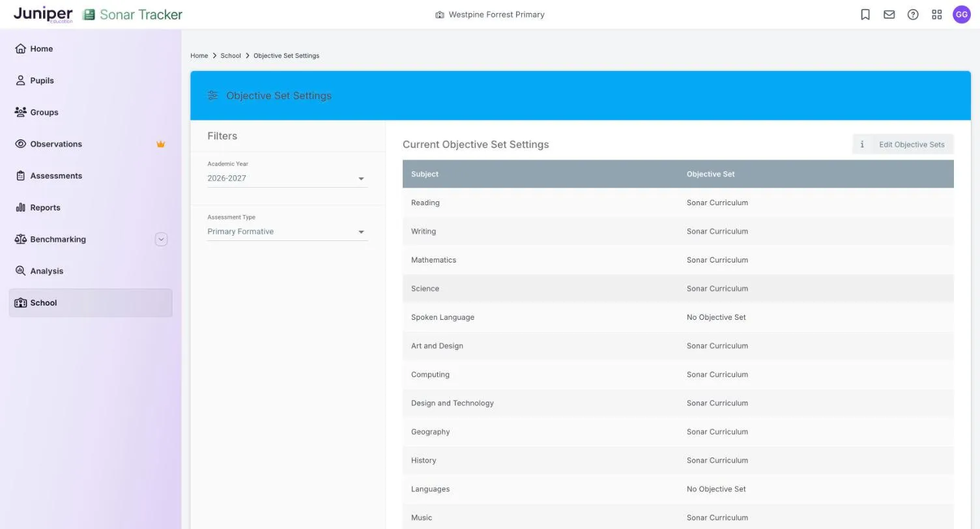Select the Reading subject row
980x529 pixels.
pos(678,203)
